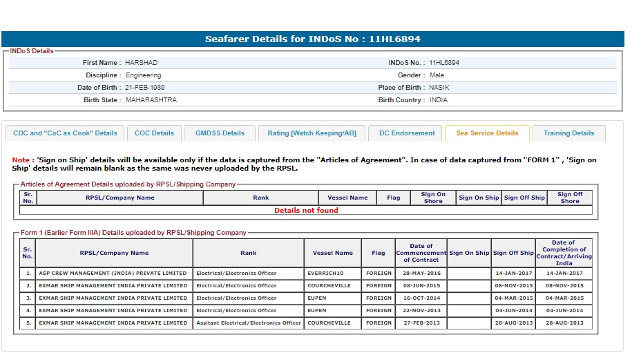Image resolution: width=641 pixels, height=364 pixels.
Task: Select the Birth State value MAHARASHTRA
Action: click(x=151, y=100)
